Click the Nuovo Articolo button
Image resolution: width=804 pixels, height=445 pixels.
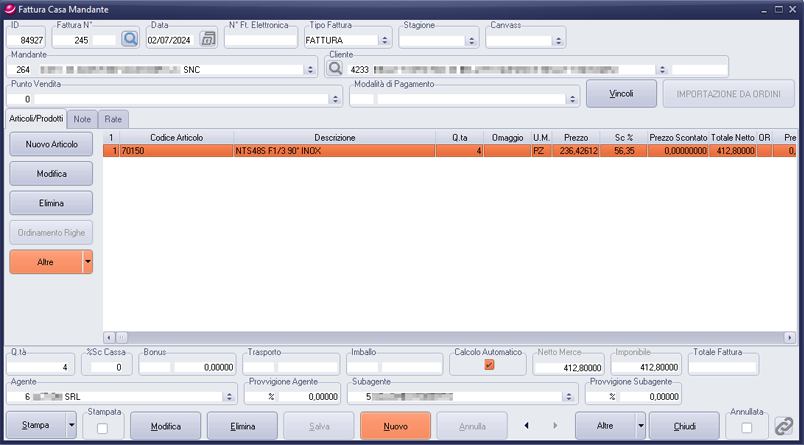click(x=51, y=145)
